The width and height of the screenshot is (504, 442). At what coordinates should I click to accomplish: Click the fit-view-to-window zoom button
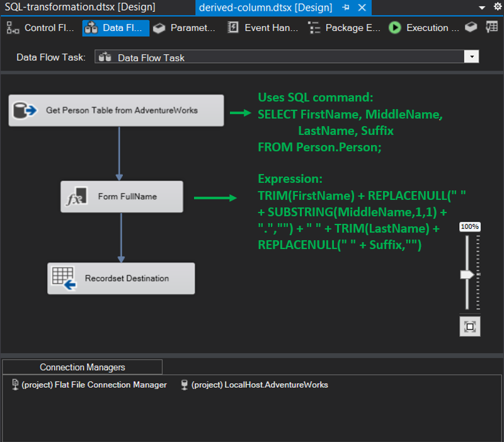pos(469,326)
